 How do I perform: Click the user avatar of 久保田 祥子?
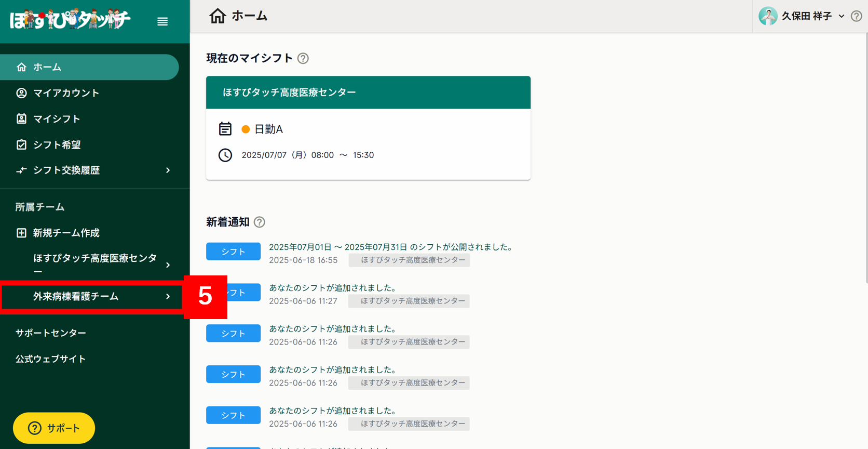768,16
